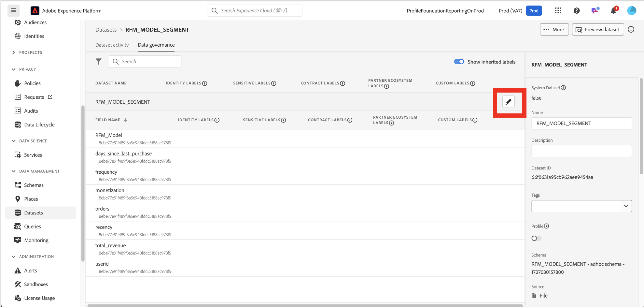The width and height of the screenshot is (644, 307).
Task: Go to the Datasets breadcrumb link
Action: coord(106,30)
